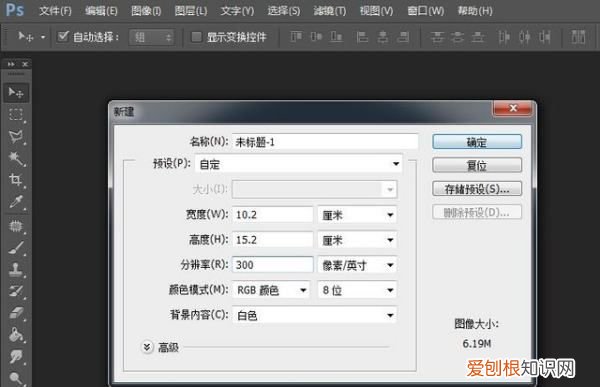600x387 pixels.
Task: Open the 文字(Y) menu
Action: (237, 11)
